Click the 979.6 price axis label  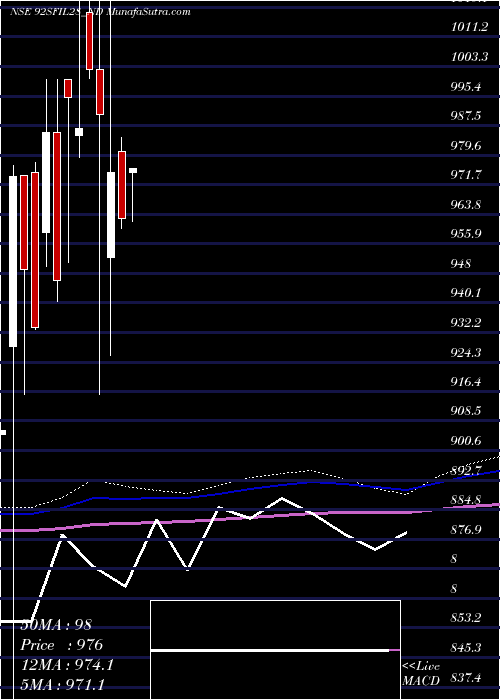[467, 146]
